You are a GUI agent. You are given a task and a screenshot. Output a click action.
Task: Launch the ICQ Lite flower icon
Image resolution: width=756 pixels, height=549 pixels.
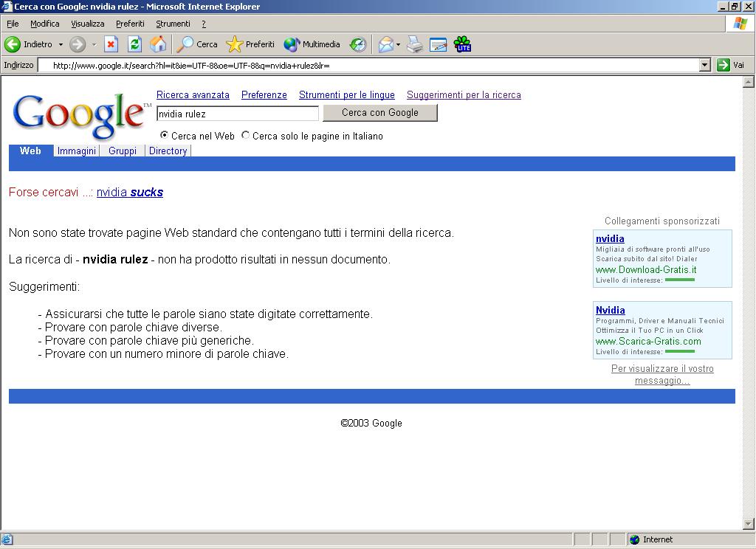click(462, 44)
